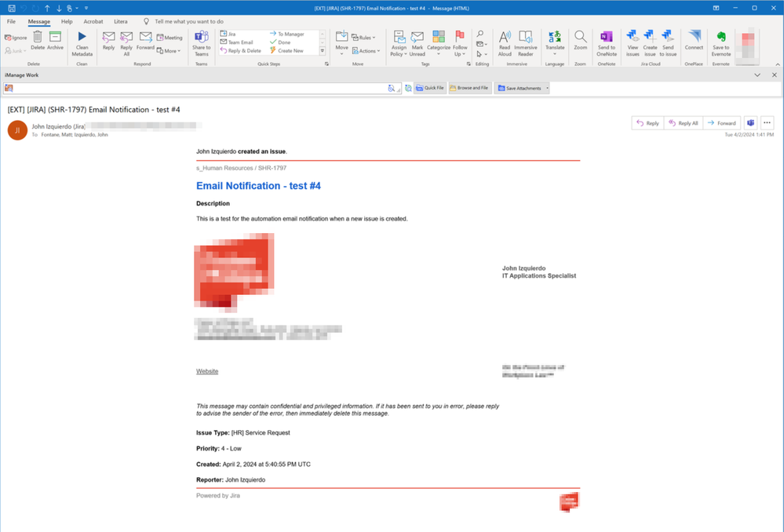Run the Team Email quick step

click(236, 42)
